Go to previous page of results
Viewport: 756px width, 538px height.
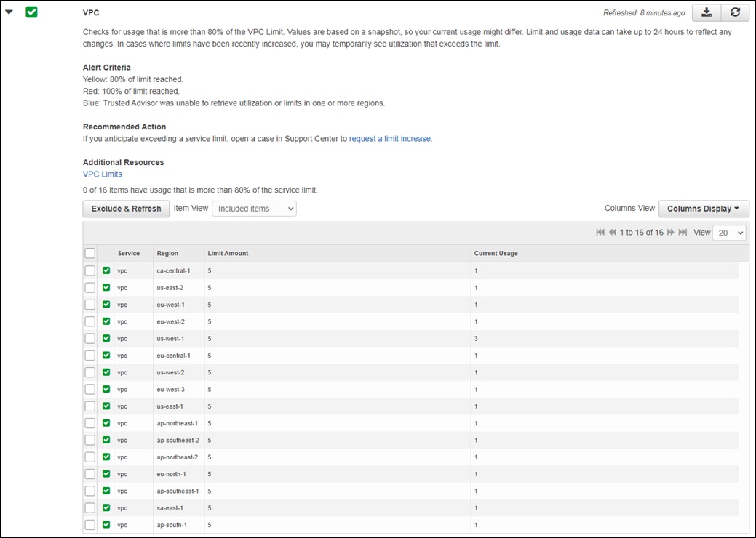pos(613,233)
